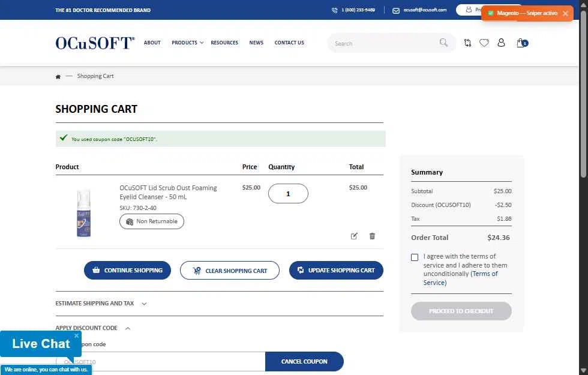Close the Live Chat widget

tap(77, 335)
